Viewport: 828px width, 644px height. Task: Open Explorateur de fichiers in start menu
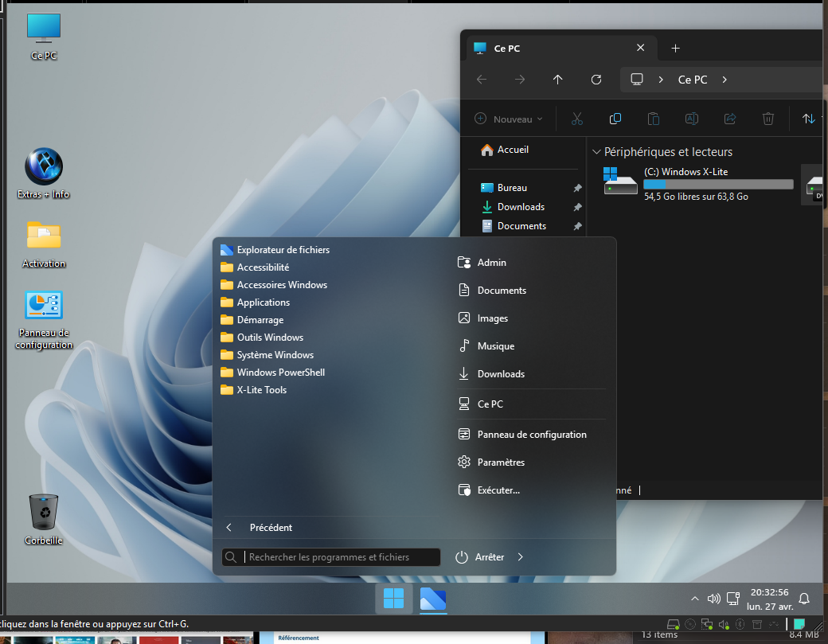275,250
